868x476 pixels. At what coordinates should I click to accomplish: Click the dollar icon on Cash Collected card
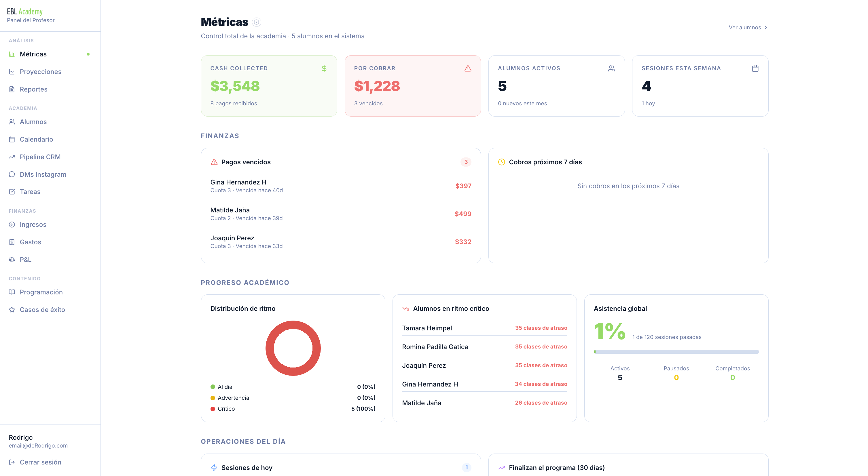[324, 68]
